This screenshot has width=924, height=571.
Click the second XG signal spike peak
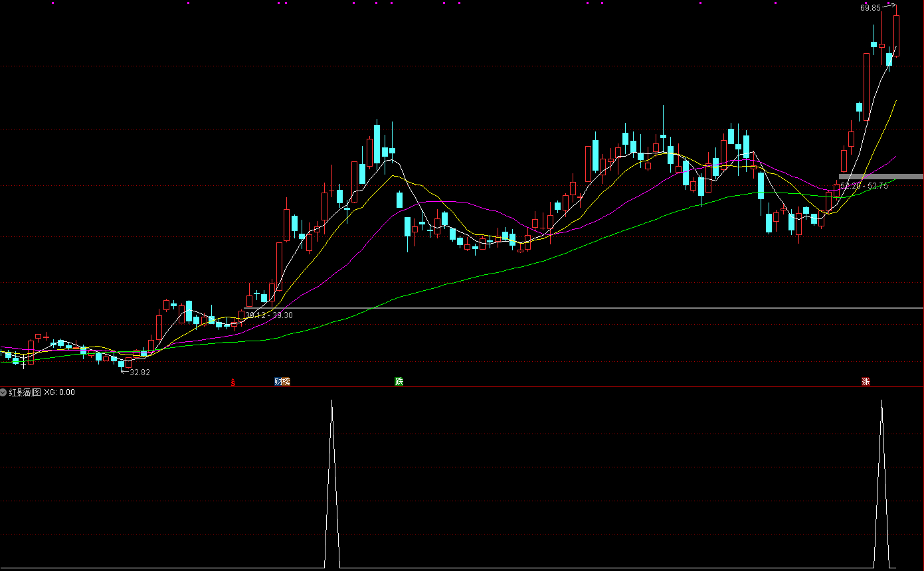(x=882, y=401)
